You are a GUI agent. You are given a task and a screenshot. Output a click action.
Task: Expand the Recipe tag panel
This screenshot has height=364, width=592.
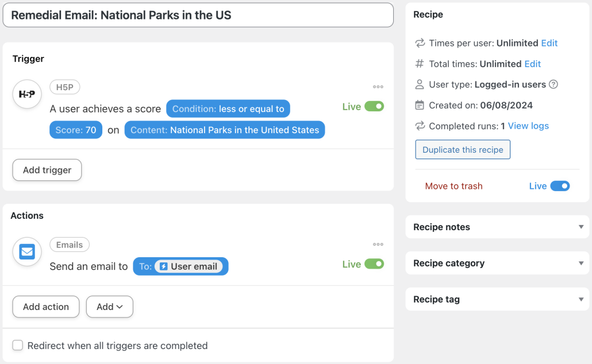(x=581, y=299)
